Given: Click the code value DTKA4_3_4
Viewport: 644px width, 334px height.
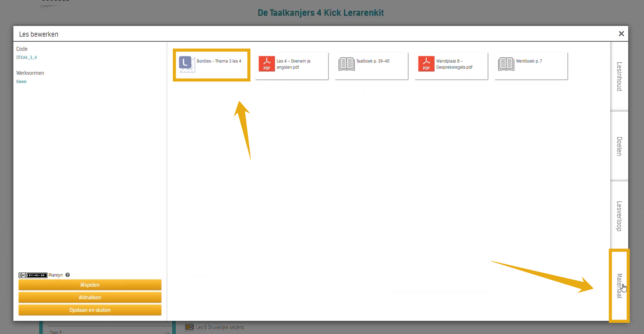Looking at the screenshot, I should point(26,58).
